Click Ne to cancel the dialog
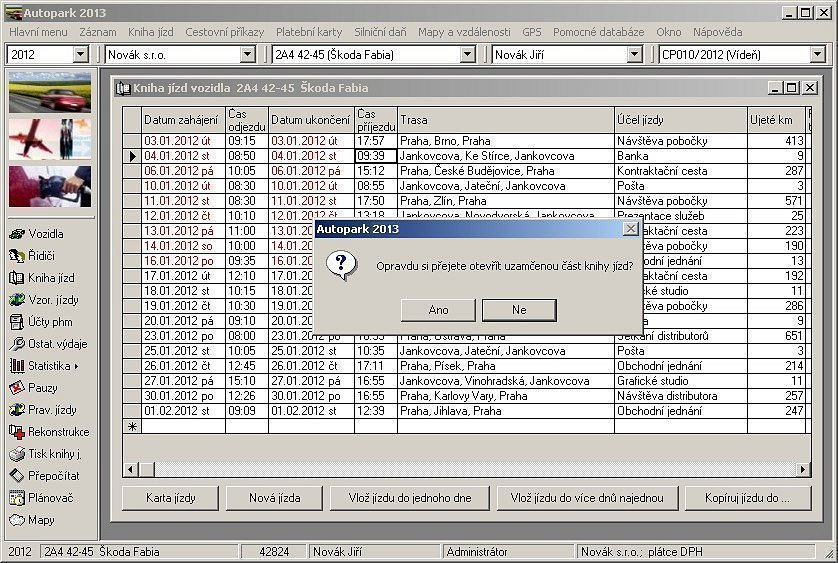 point(519,310)
